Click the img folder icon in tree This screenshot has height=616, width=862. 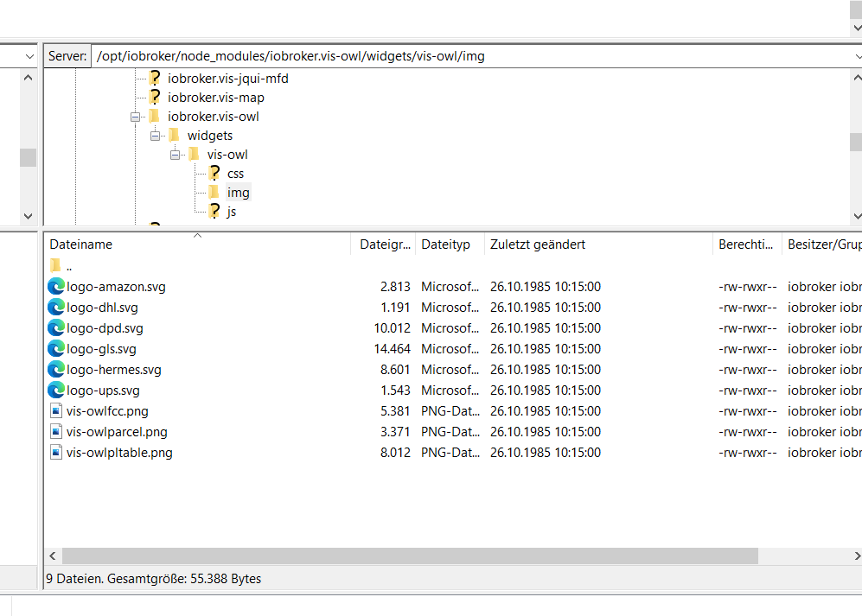[x=213, y=193]
